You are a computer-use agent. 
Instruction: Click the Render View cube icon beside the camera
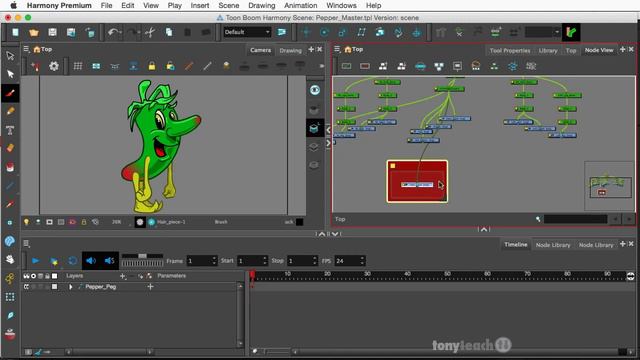pos(314,129)
